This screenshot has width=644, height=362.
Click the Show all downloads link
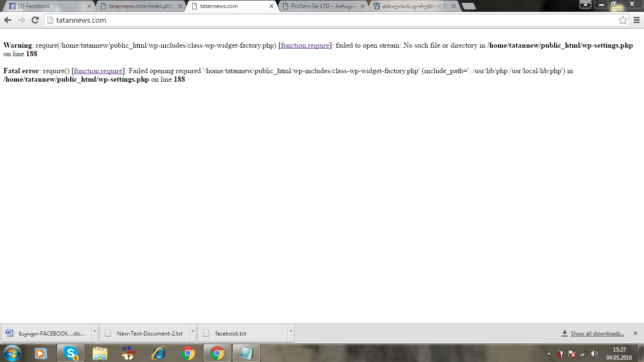[597, 334]
